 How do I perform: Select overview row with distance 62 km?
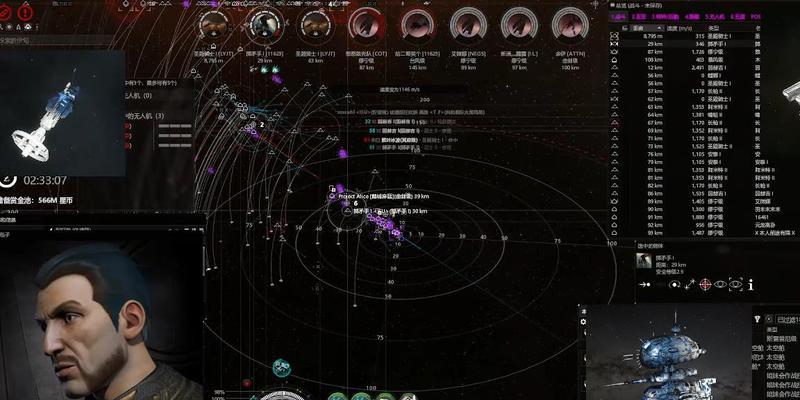point(685,99)
